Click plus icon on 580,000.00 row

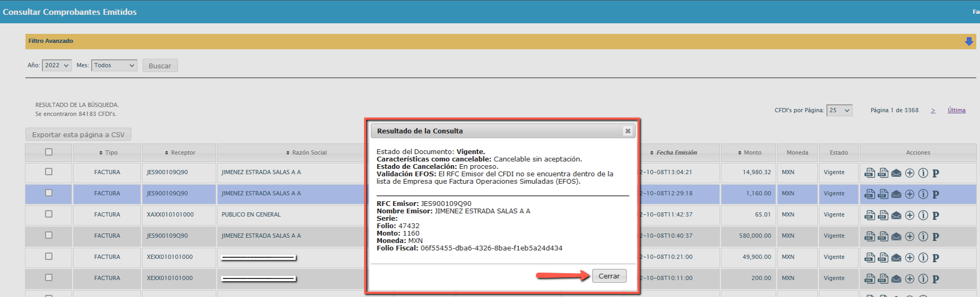(910, 236)
